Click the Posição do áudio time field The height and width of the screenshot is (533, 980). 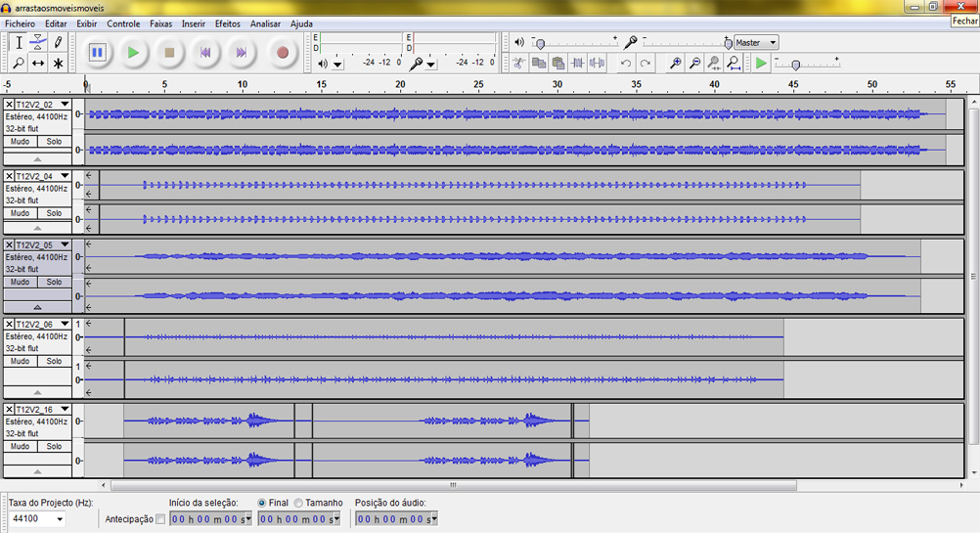(396, 518)
